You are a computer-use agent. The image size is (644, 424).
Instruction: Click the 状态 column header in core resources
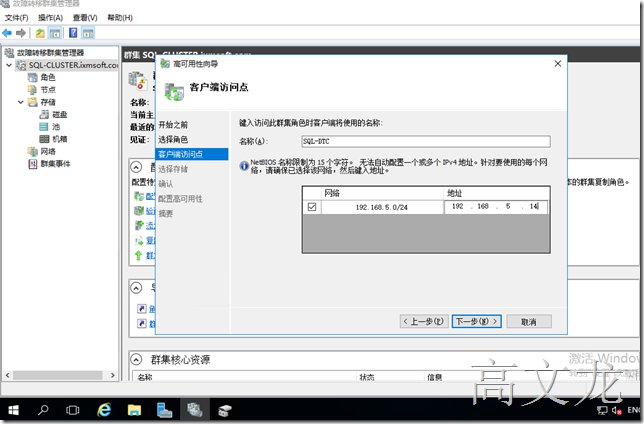[367, 377]
